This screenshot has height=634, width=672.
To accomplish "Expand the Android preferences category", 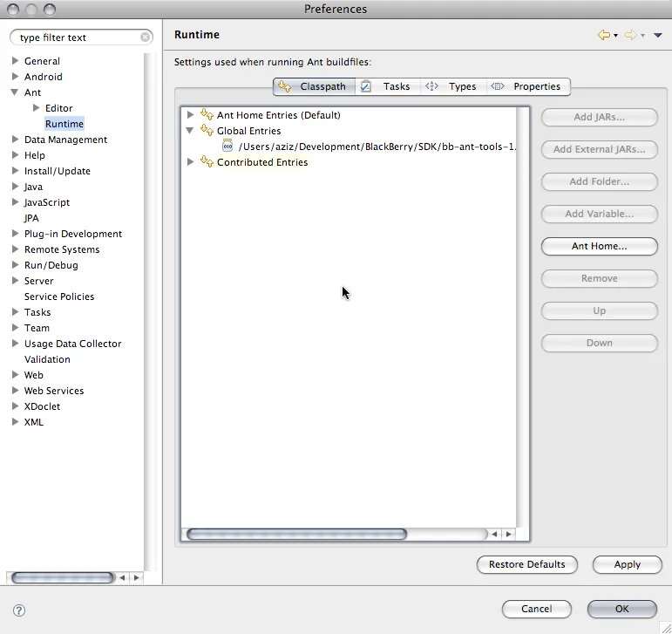I will (x=15, y=76).
